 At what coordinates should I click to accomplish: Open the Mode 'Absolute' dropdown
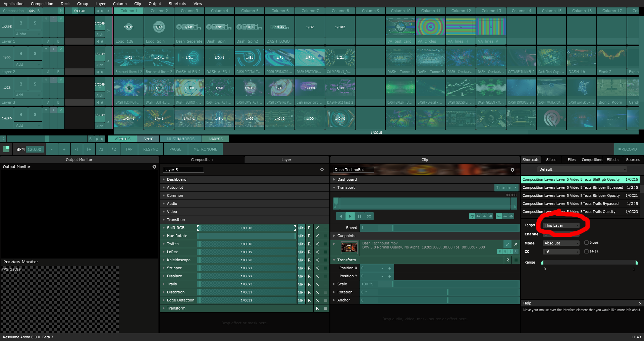click(561, 243)
